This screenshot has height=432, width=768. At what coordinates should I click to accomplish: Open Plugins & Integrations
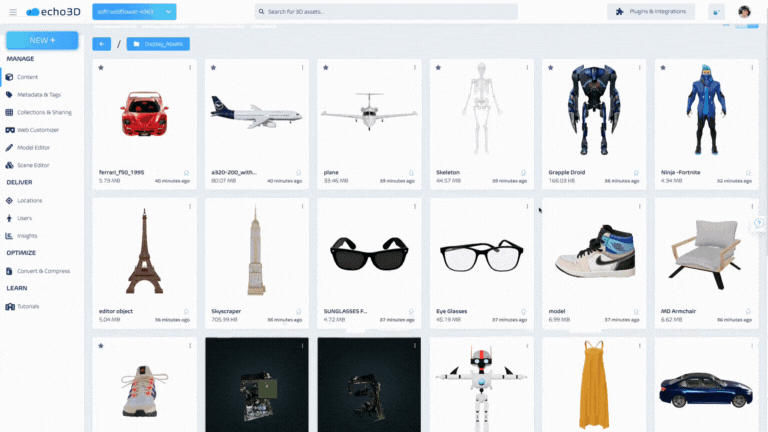click(x=651, y=12)
